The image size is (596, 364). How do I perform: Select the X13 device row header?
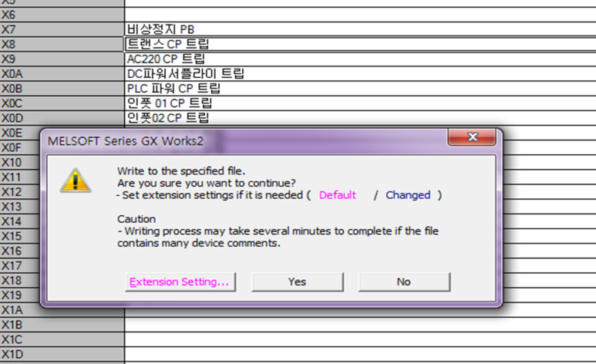pos(20,207)
